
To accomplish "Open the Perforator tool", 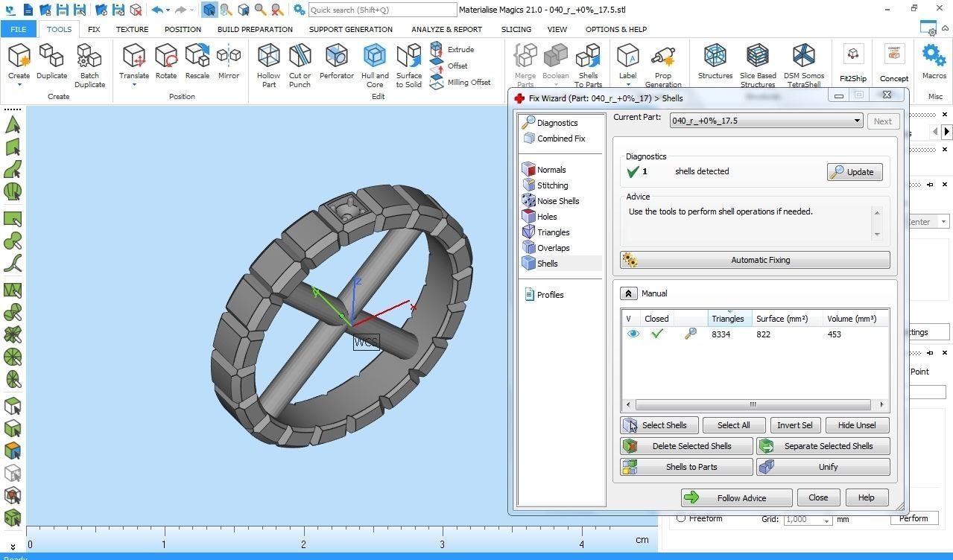I will [x=337, y=62].
